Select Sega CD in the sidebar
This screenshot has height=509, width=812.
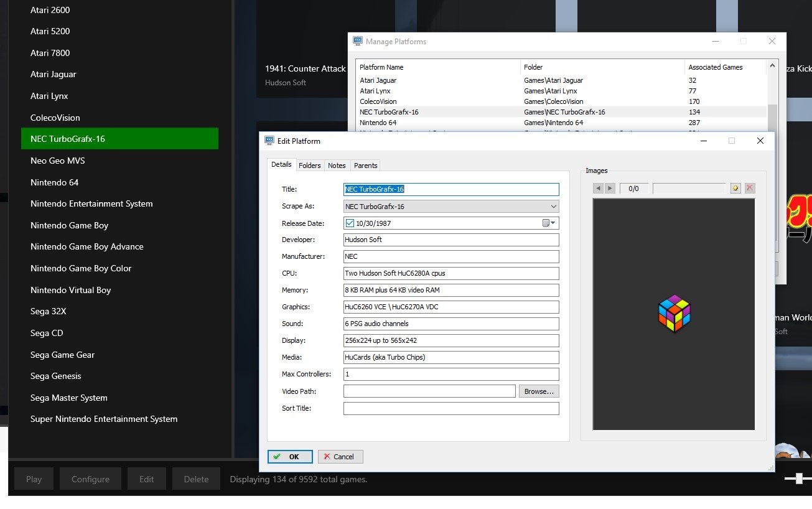pyautogui.click(x=119, y=333)
